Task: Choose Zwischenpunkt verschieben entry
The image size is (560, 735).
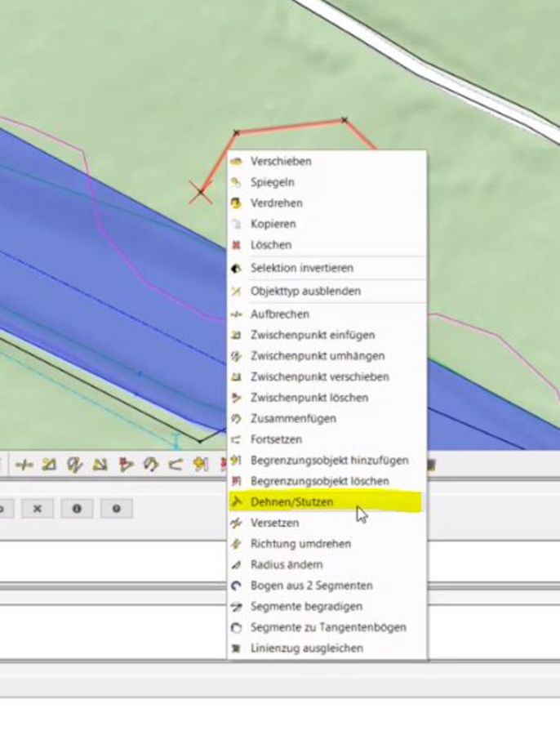Action: click(327, 376)
